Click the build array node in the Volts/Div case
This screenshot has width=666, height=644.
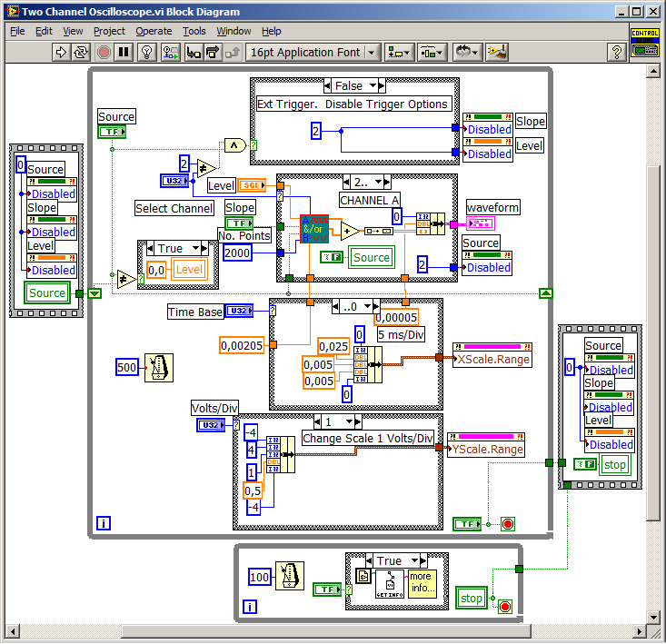click(x=281, y=455)
